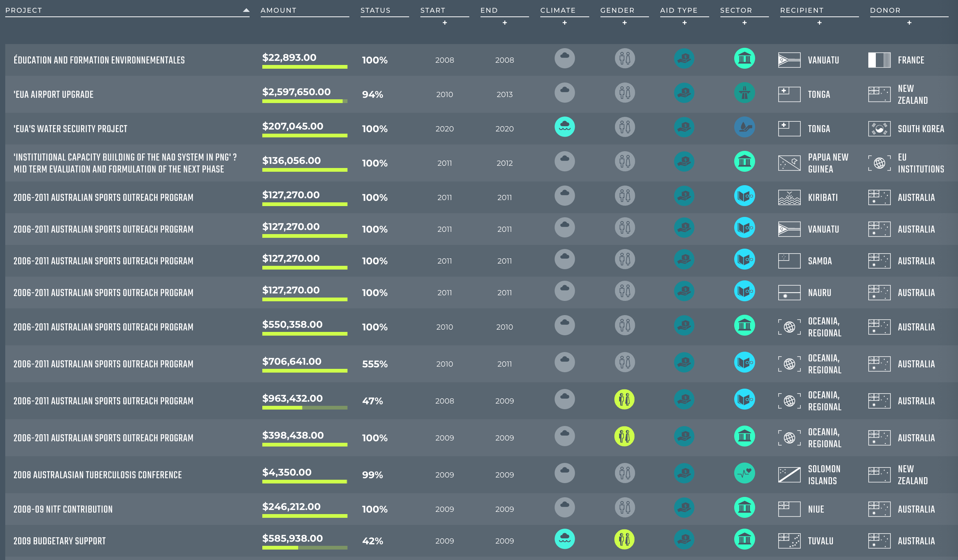Screen dimensions: 958x560
Task: Click South Korea flag icon
Action: point(879,129)
